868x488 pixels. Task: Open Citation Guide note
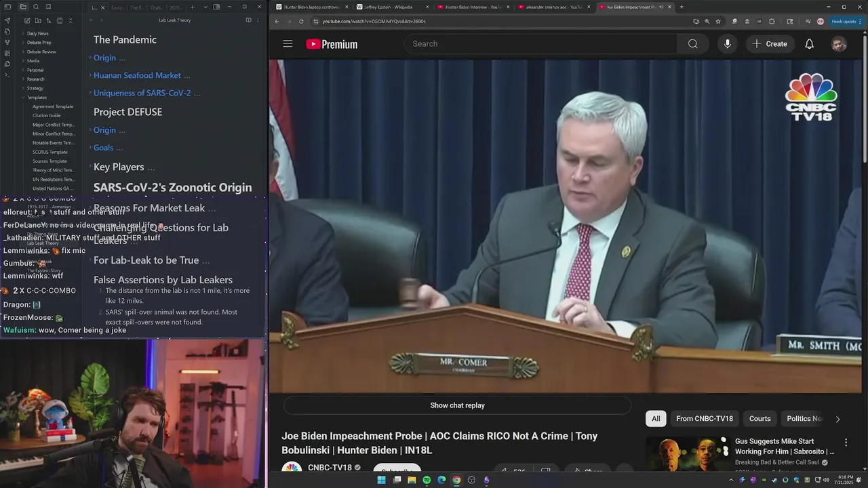click(x=47, y=115)
